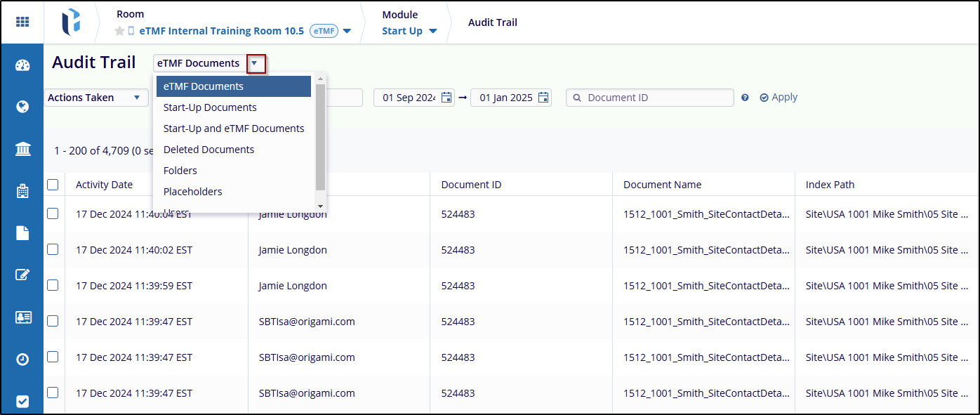Click the Apply filter button
The image size is (980, 415).
(x=779, y=98)
